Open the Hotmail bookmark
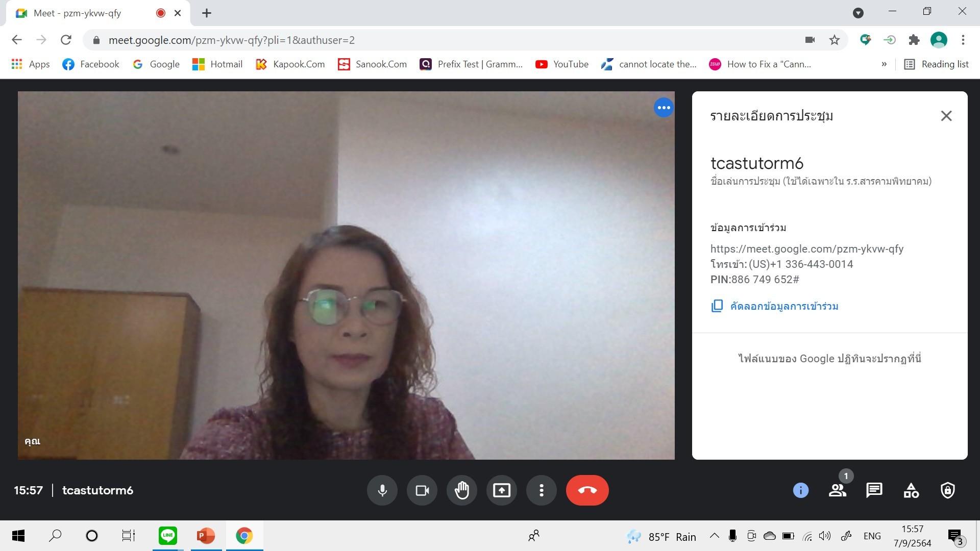Screen dimensions: 980x551 217,64
